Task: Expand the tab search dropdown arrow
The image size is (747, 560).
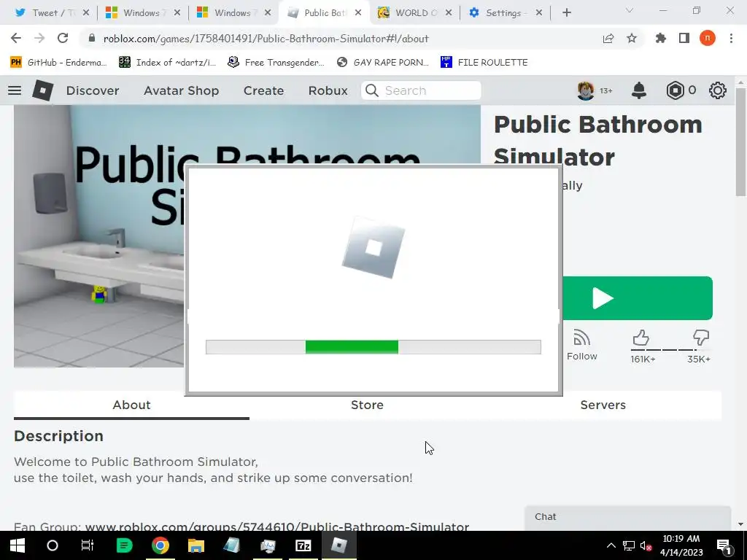Action: [630, 10]
